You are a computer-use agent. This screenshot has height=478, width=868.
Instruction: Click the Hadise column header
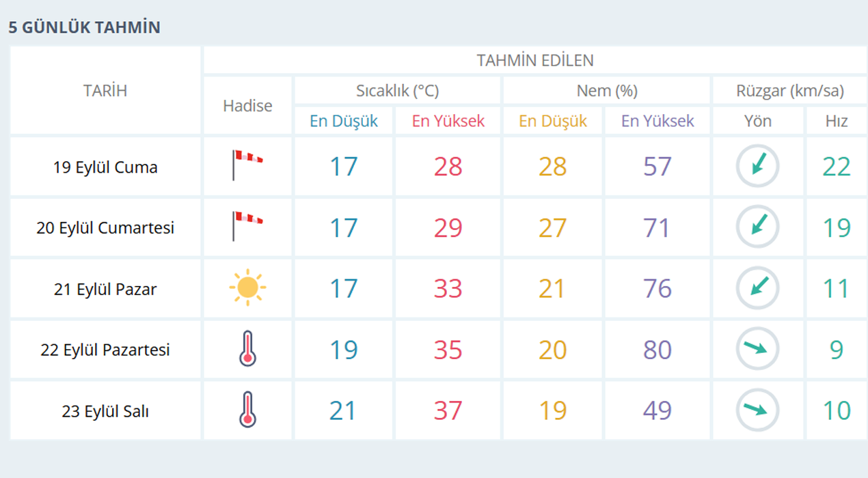coord(247,106)
